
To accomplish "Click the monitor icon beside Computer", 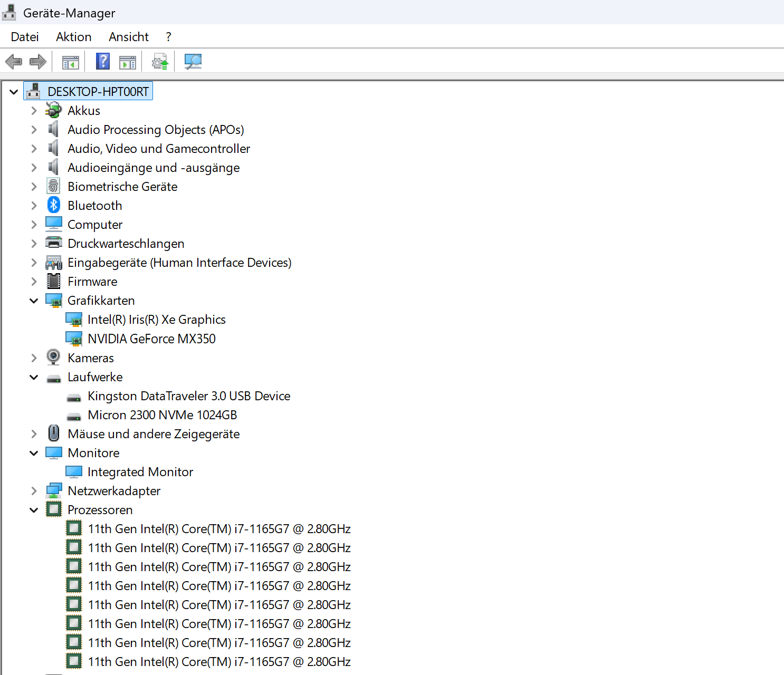I will pos(54,224).
